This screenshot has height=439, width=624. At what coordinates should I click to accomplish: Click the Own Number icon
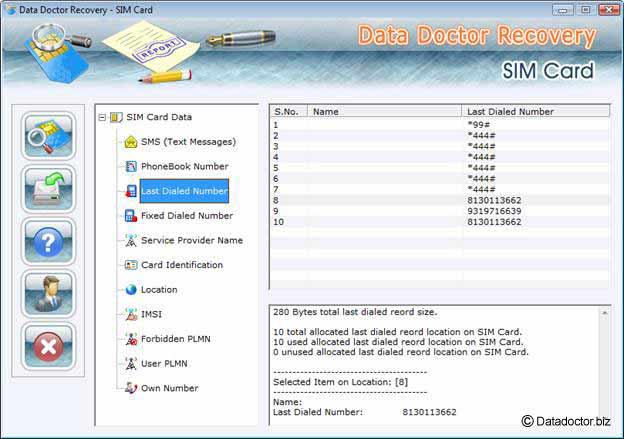pos(131,388)
